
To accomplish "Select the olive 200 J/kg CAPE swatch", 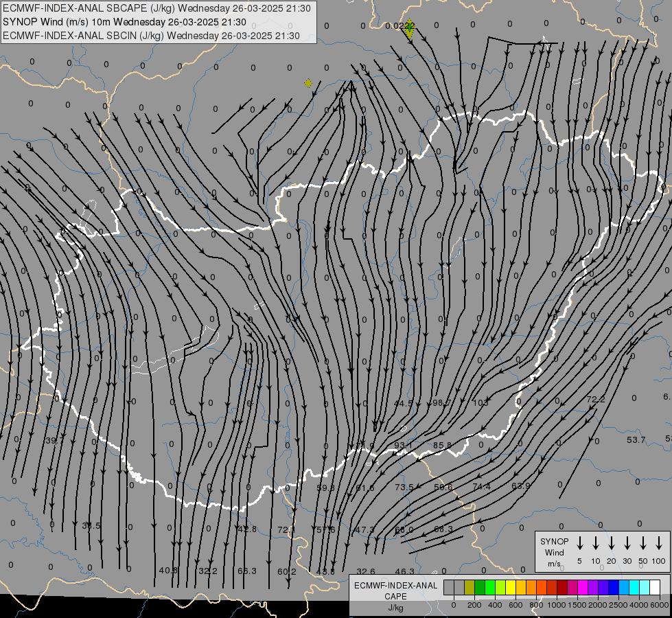I will pyautogui.click(x=470, y=588).
